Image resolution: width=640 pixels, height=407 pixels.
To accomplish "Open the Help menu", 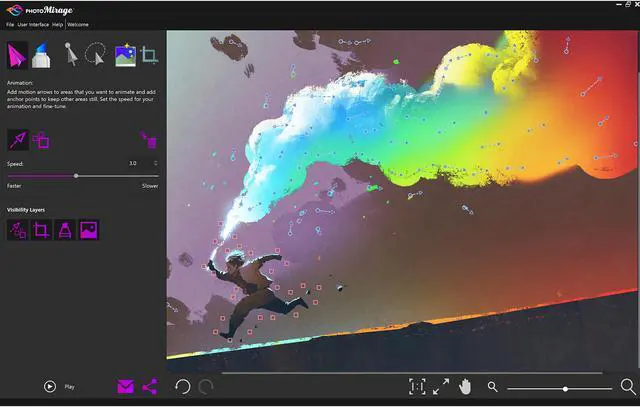I will click(57, 24).
